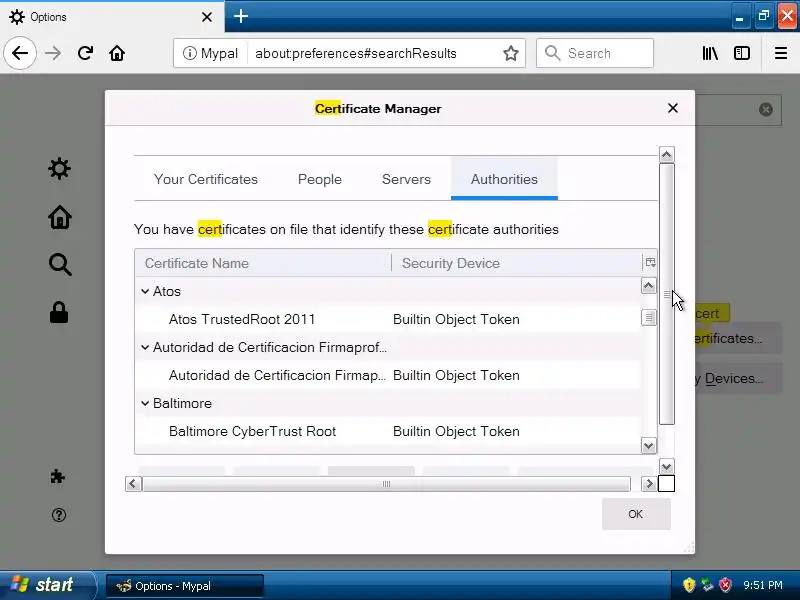The height and width of the screenshot is (600, 800).
Task: Open the Help question mark in sidebar
Action: 59,515
